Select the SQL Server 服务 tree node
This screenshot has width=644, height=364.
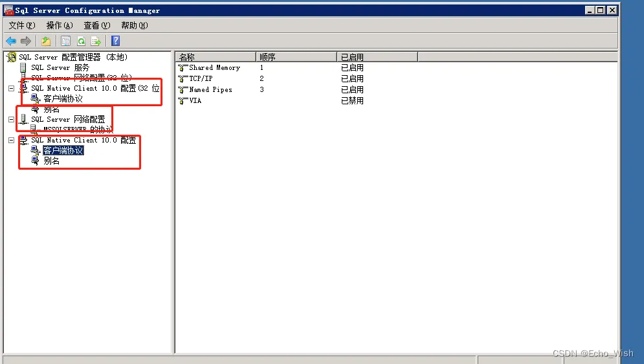60,67
